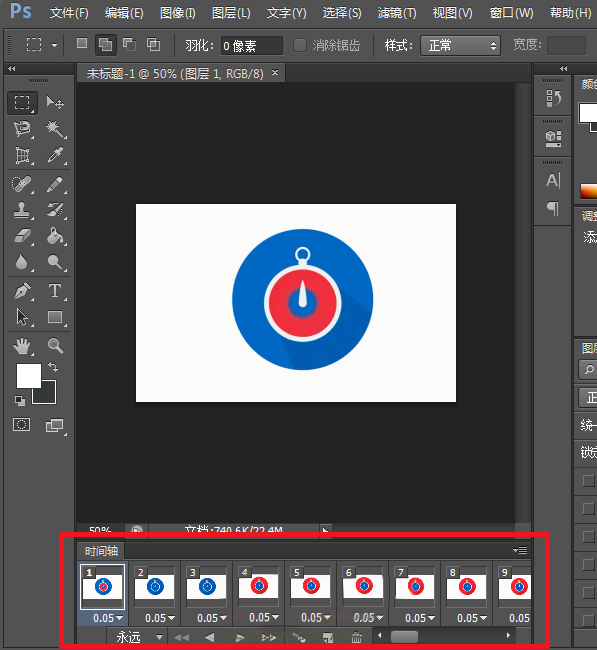The image size is (597, 650).
Task: Open the 图层(L) menu
Action: click(x=231, y=13)
